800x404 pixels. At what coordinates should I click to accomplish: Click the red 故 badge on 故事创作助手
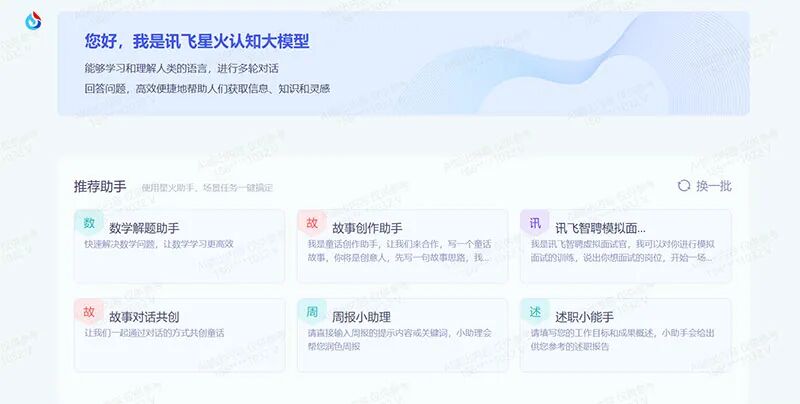pyautogui.click(x=312, y=223)
